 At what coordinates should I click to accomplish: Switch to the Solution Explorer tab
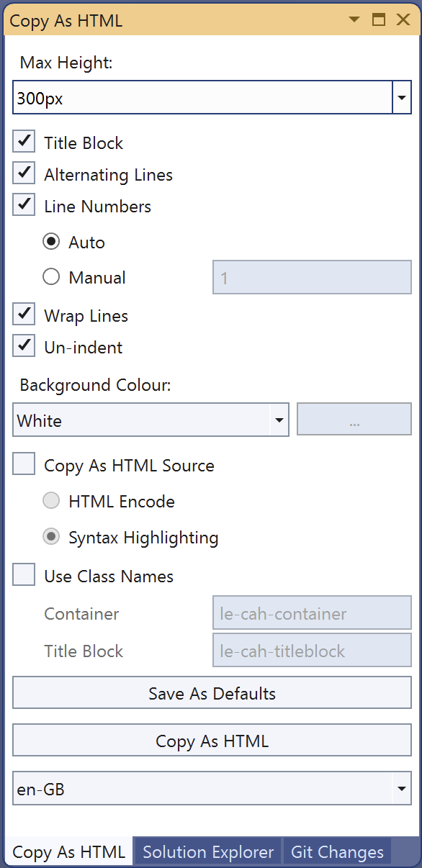[207, 851]
